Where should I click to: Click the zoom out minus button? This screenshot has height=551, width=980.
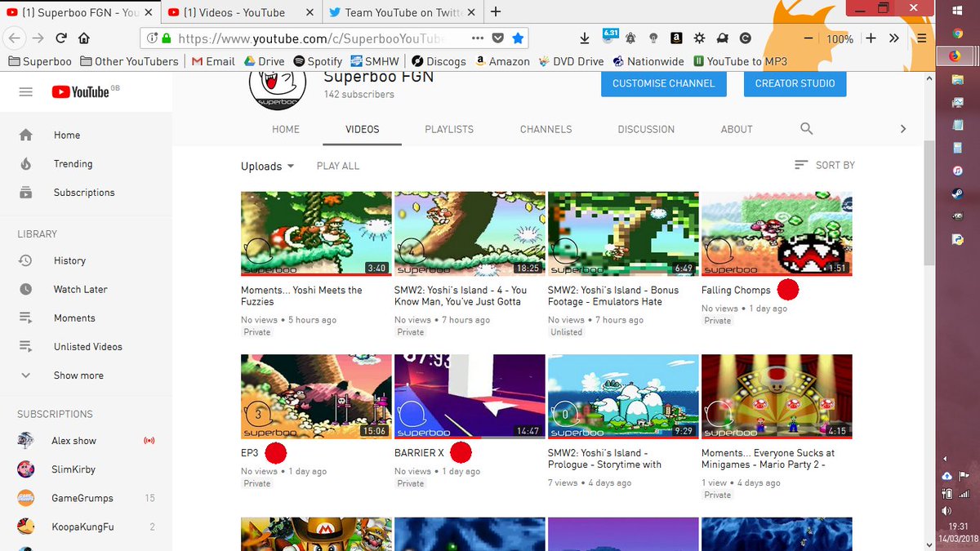coord(808,38)
